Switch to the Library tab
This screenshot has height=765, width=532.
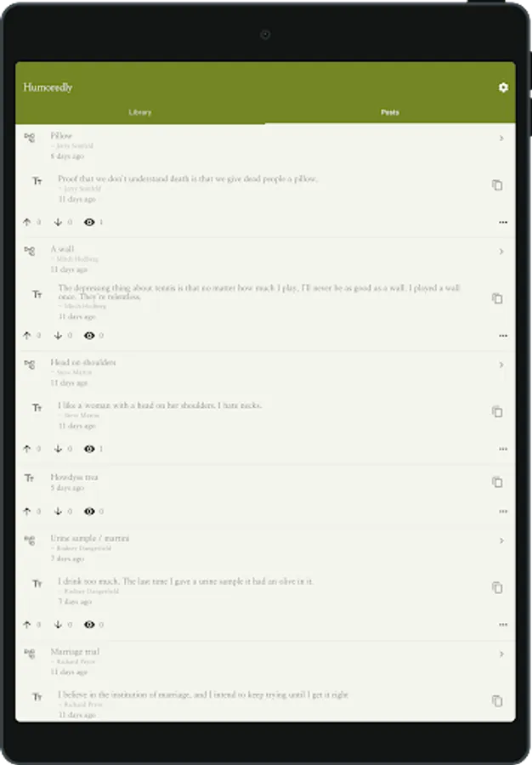click(140, 112)
